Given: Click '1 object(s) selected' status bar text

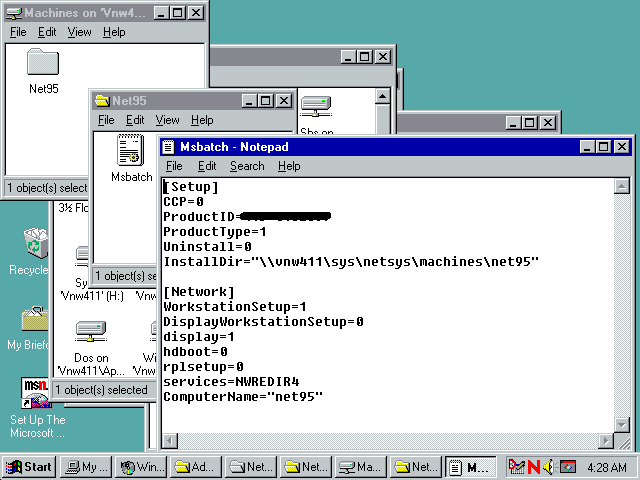Looking at the screenshot, I should click(101, 390).
